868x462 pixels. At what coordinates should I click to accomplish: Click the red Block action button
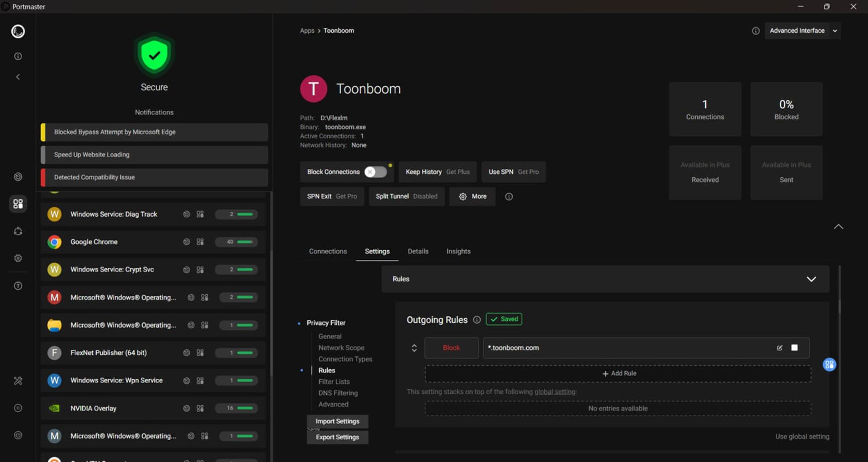451,348
